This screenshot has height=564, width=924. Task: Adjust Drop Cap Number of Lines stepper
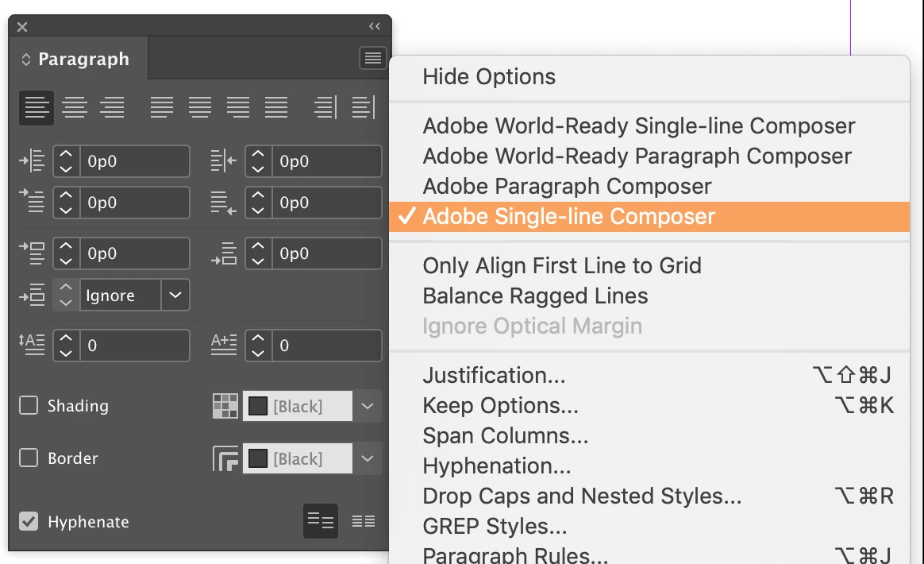[66, 345]
